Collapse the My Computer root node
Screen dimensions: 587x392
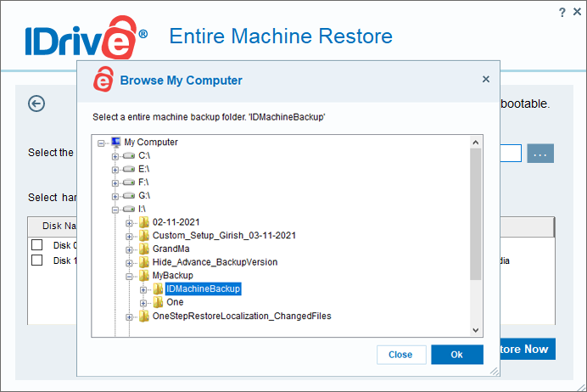click(x=102, y=143)
